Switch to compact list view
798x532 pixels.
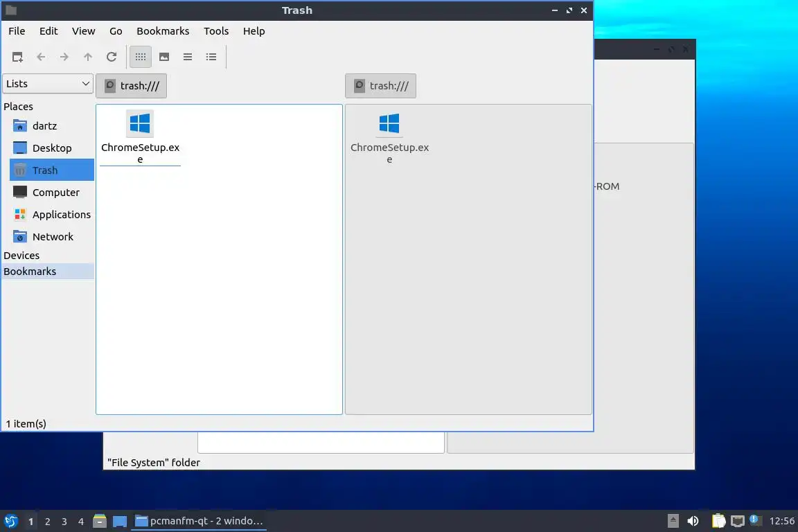pyautogui.click(x=188, y=57)
